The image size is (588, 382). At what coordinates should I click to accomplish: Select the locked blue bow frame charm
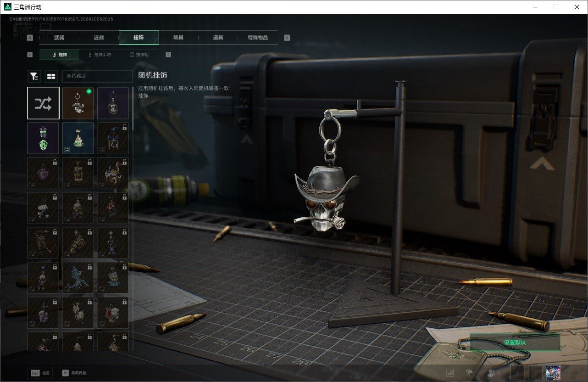[x=113, y=138]
